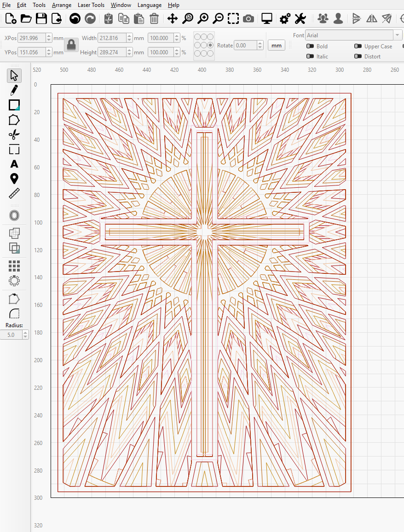Select the top-left anchor radio dot
Image resolution: width=404 pixels, height=532 pixels.
pos(197,37)
